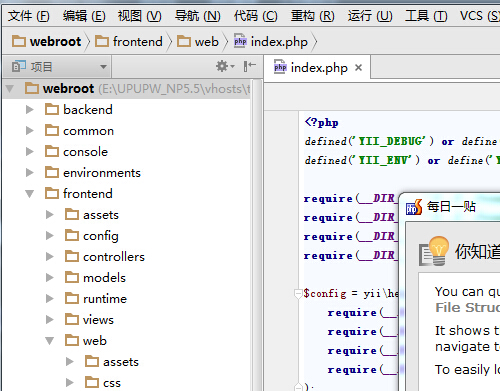Image resolution: width=500 pixels, height=391 pixels.
Task: Click the 每日一贴 dialog title bar
Action: click(x=449, y=207)
